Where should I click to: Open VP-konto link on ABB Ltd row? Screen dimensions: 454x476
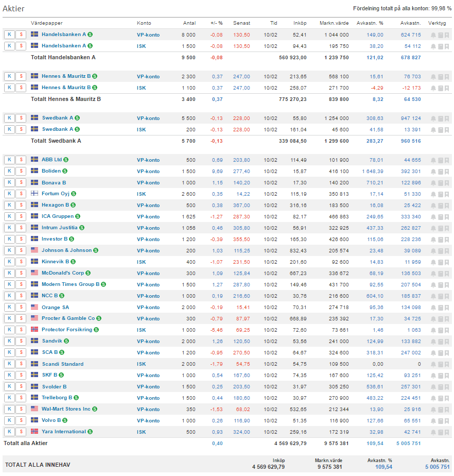pyautogui.click(x=148, y=160)
